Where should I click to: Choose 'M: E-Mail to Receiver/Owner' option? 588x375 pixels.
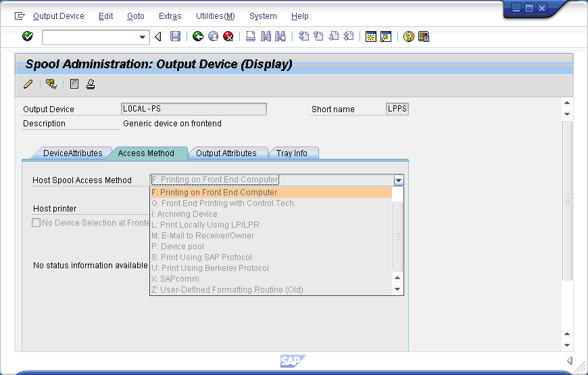click(x=203, y=236)
